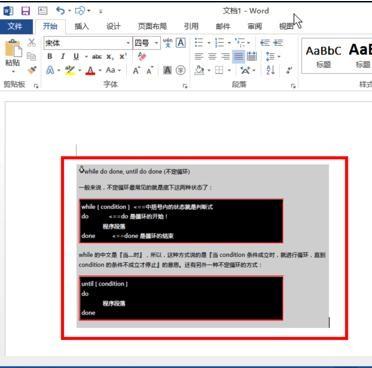This screenshot has width=372, height=368.
Task: Apply Character Border (boxed A)
Action: pos(181,43)
